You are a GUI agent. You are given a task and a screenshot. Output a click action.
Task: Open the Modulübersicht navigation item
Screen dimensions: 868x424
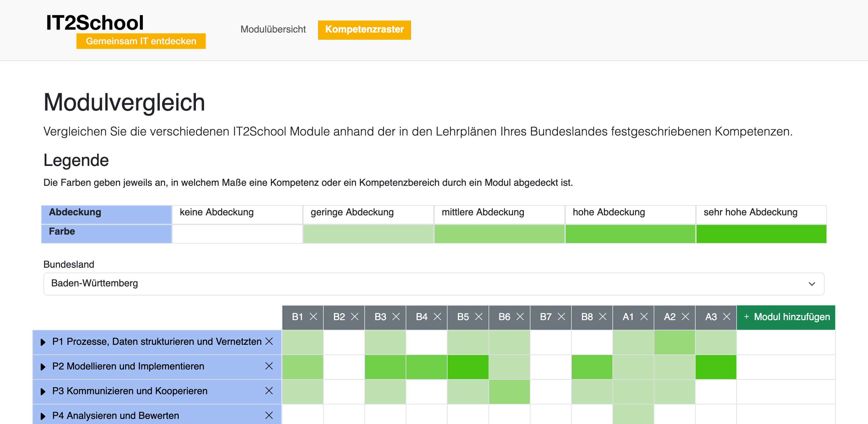273,29
